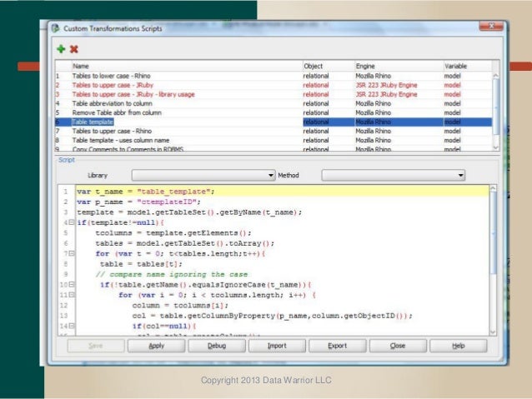Click 'model' variable cell in row 8
This screenshot has height=399, width=532.
452,140
